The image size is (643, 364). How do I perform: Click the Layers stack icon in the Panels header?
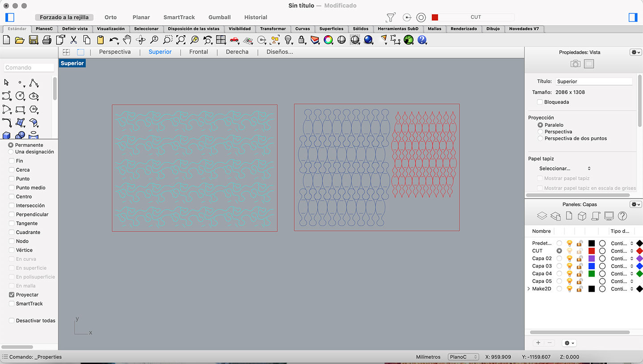[x=542, y=216]
